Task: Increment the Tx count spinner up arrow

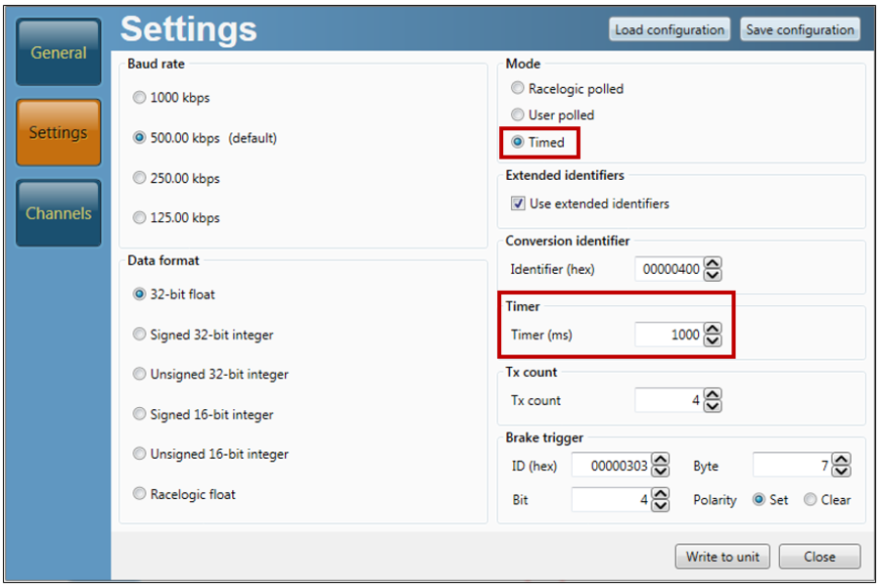Action: 713,394
